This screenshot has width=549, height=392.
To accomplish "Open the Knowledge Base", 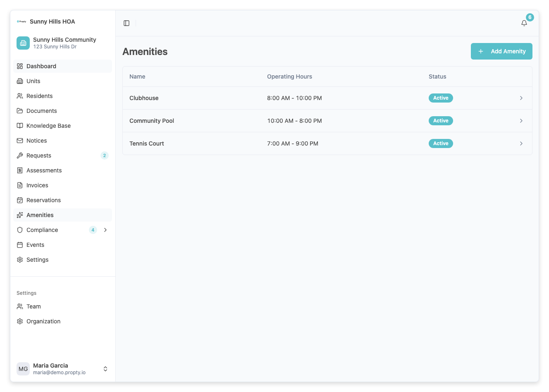I will 48,126.
